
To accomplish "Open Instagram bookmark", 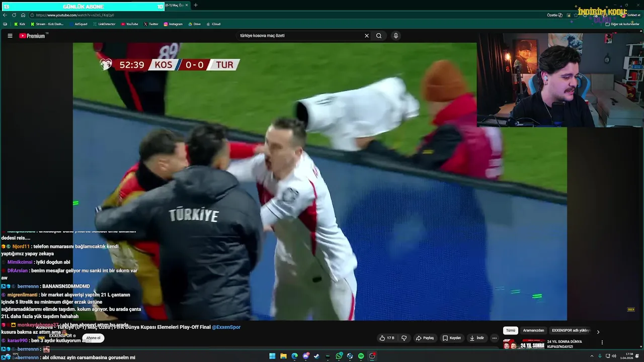I will [x=173, y=24].
